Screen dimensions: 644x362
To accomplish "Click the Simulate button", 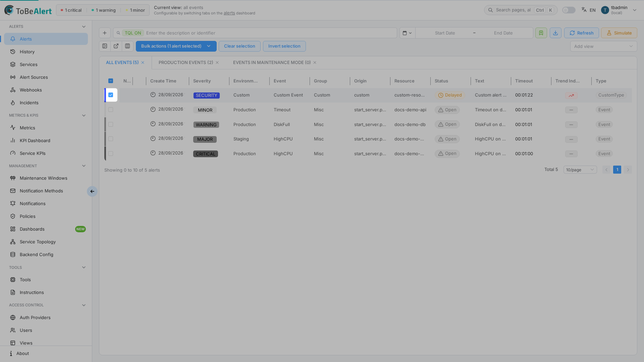I will (x=619, y=33).
